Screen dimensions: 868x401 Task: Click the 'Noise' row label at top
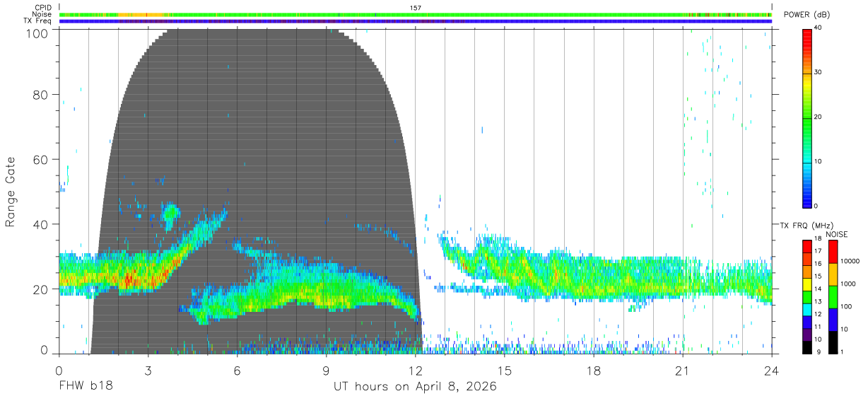42,14
